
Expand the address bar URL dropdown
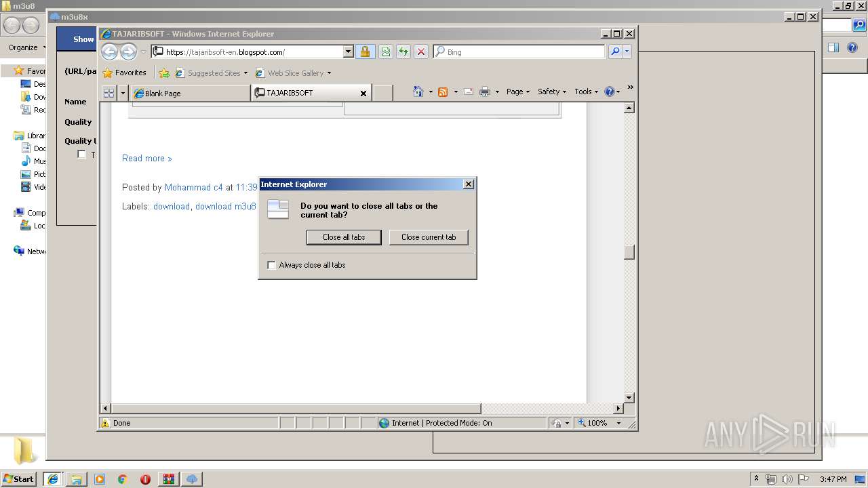(349, 52)
